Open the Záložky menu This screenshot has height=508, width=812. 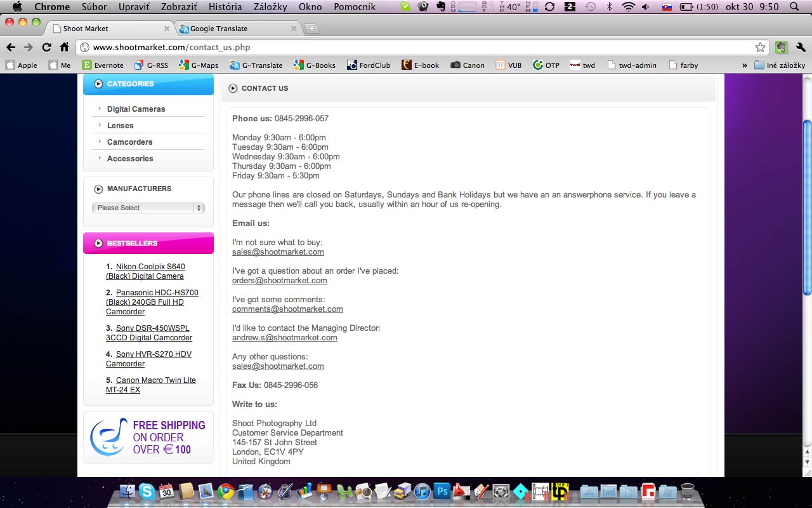pyautogui.click(x=270, y=7)
